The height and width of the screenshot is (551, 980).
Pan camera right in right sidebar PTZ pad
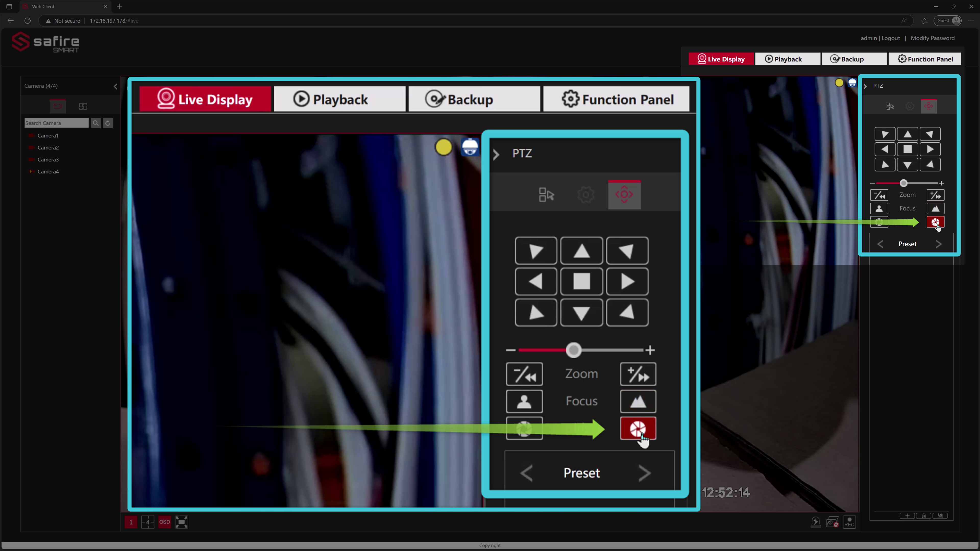point(930,149)
